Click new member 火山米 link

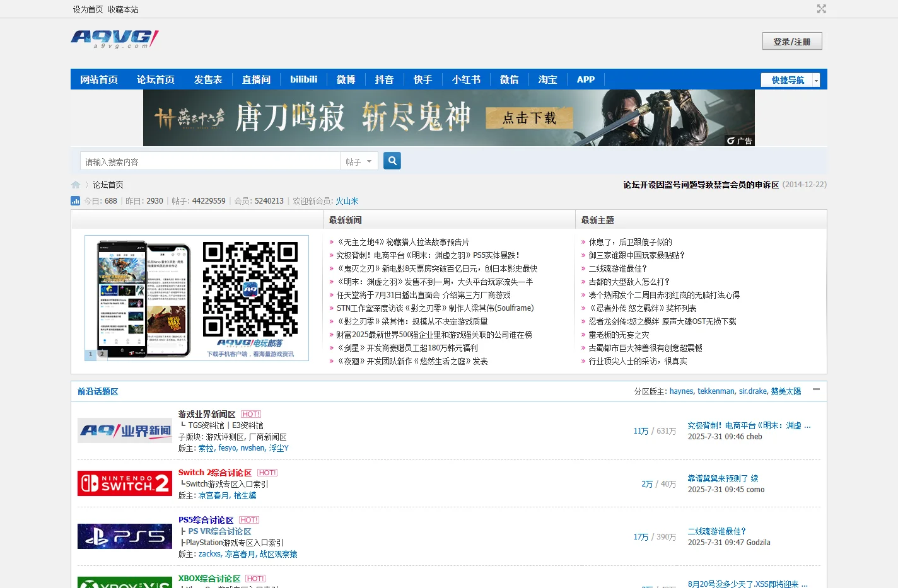(347, 201)
